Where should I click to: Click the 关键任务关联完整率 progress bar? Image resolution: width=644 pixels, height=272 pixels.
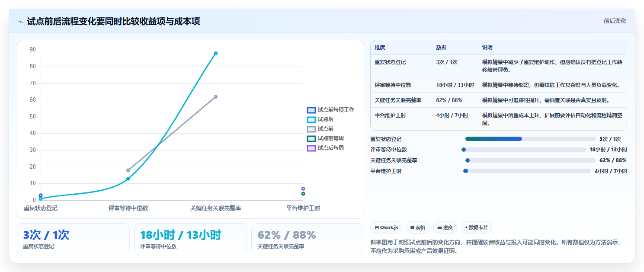tap(530, 160)
